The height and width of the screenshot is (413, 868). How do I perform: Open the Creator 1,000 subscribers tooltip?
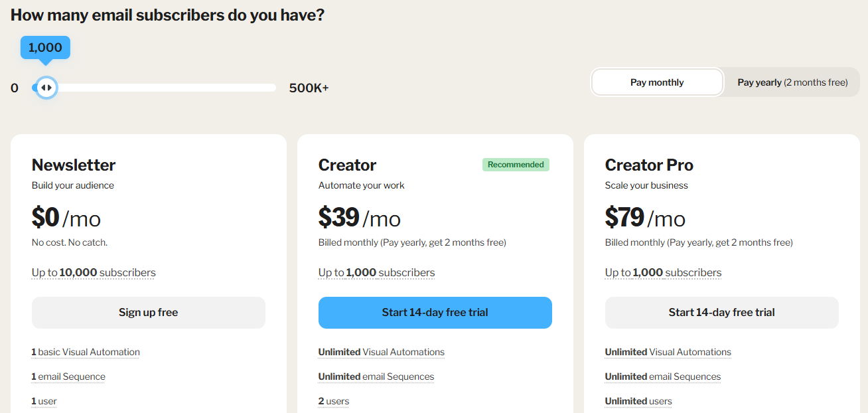(x=376, y=273)
